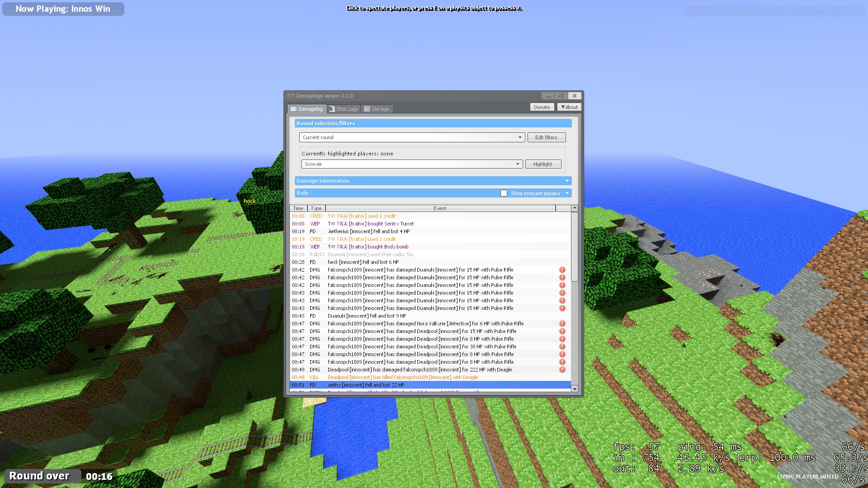Switch to the Damagelog tab

click(x=307, y=109)
